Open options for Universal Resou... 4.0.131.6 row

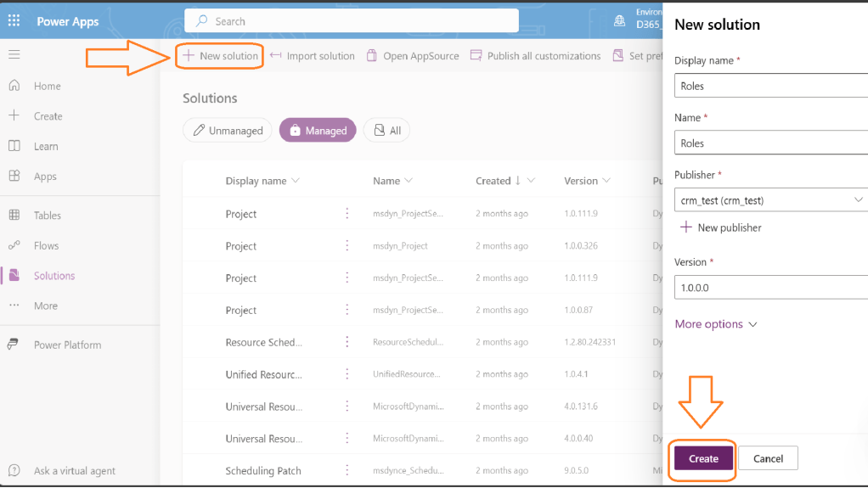click(347, 407)
